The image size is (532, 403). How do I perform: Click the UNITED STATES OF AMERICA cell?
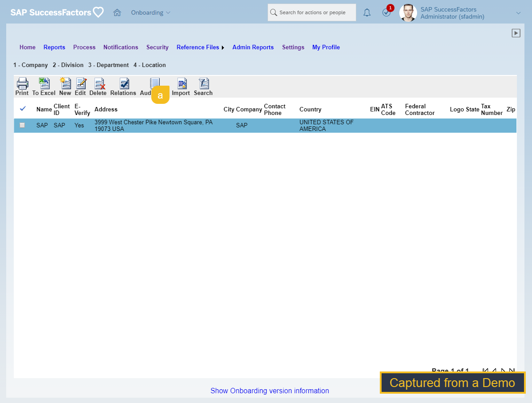(327, 125)
